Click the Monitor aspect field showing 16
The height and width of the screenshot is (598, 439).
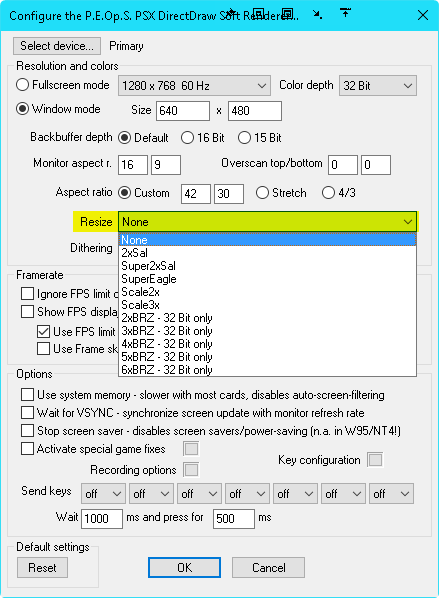[133, 165]
